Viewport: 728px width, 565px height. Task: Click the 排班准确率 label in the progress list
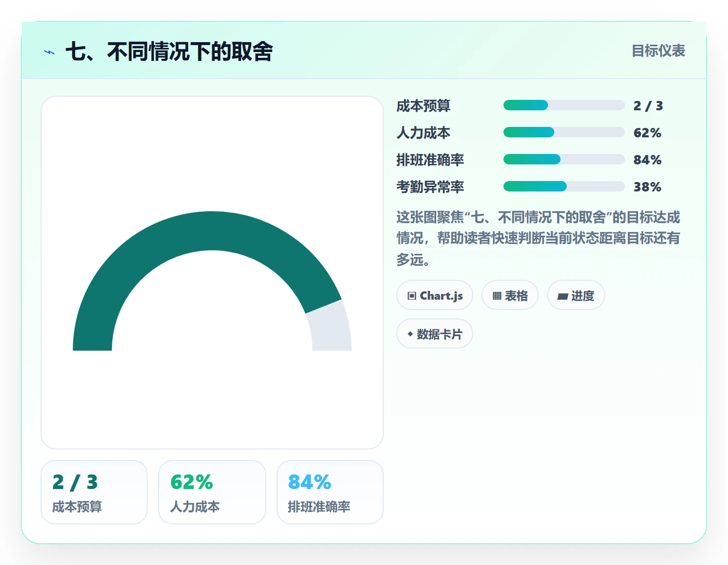pyautogui.click(x=430, y=160)
